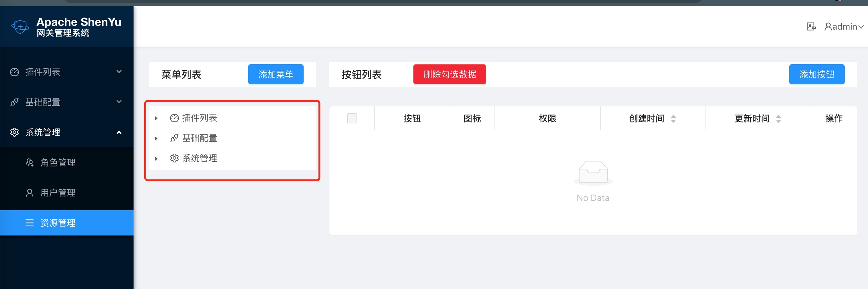Click the plug icon beside sidebar 基础配置
The width and height of the screenshot is (868, 289).
[x=14, y=102]
